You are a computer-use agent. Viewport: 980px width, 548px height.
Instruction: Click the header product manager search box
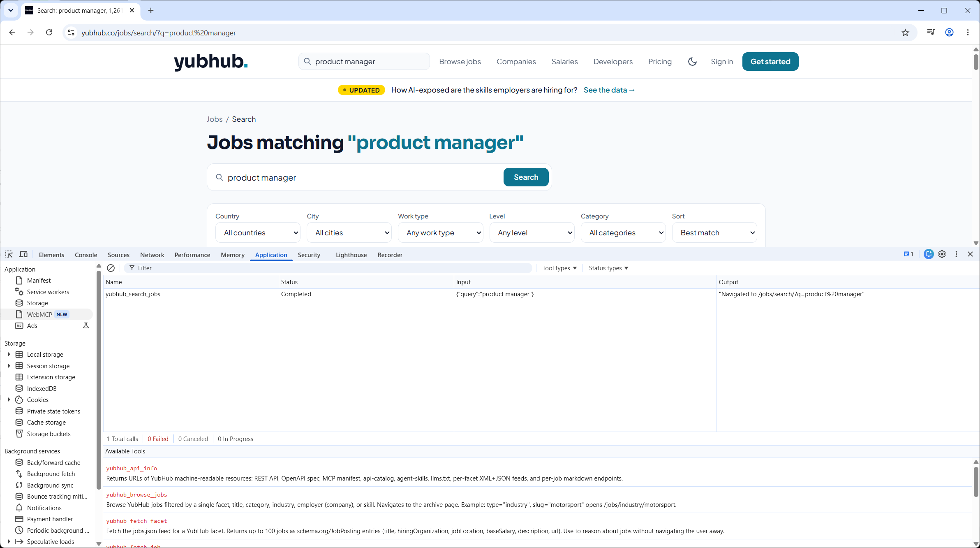tap(364, 62)
